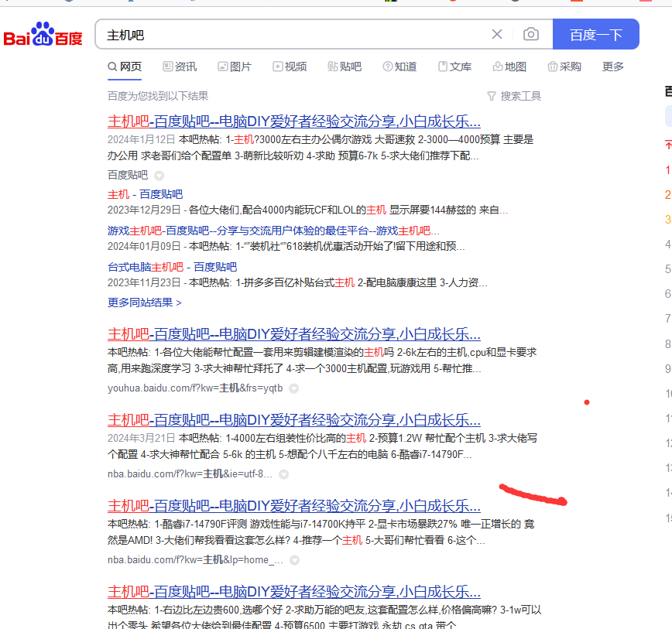Open the 采购 tab
Screen dimensions: 672x629
coord(564,67)
